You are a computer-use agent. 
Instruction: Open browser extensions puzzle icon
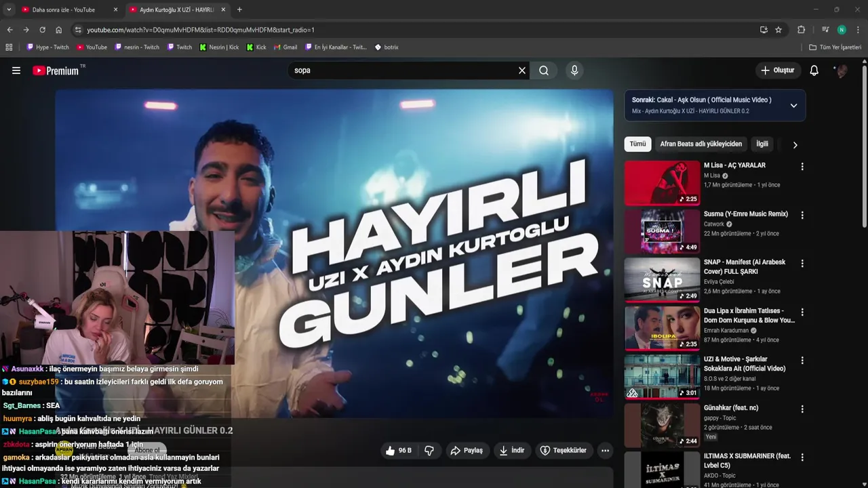click(x=801, y=30)
